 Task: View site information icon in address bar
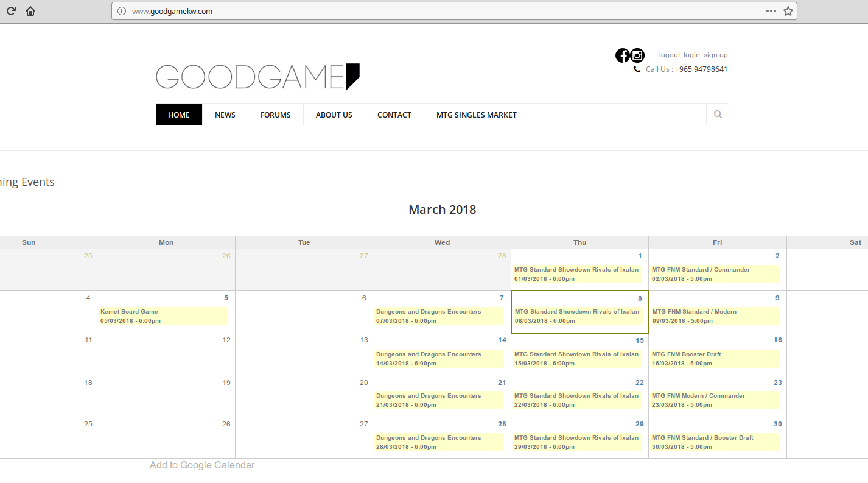122,11
